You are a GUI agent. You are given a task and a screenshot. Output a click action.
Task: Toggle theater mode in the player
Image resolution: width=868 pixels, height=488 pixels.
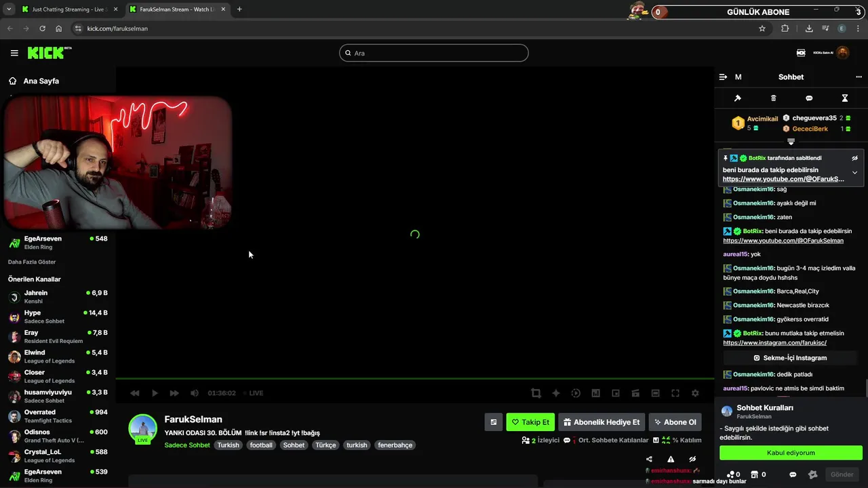[x=655, y=393]
